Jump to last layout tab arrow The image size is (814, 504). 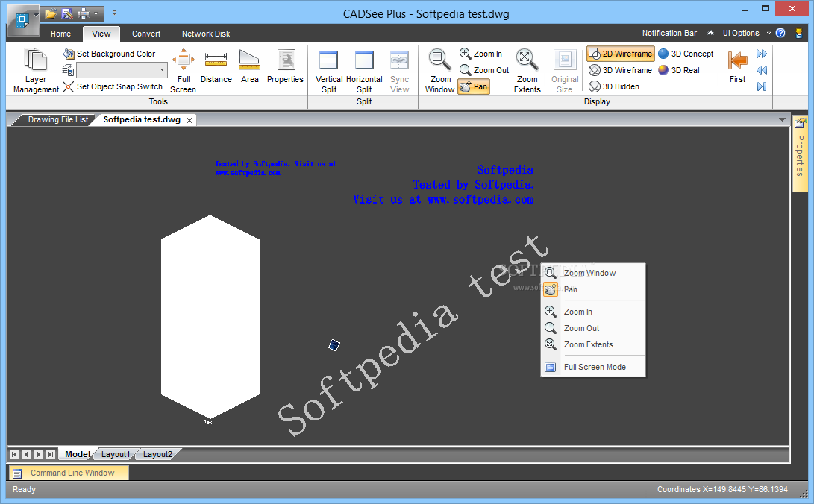(50, 454)
